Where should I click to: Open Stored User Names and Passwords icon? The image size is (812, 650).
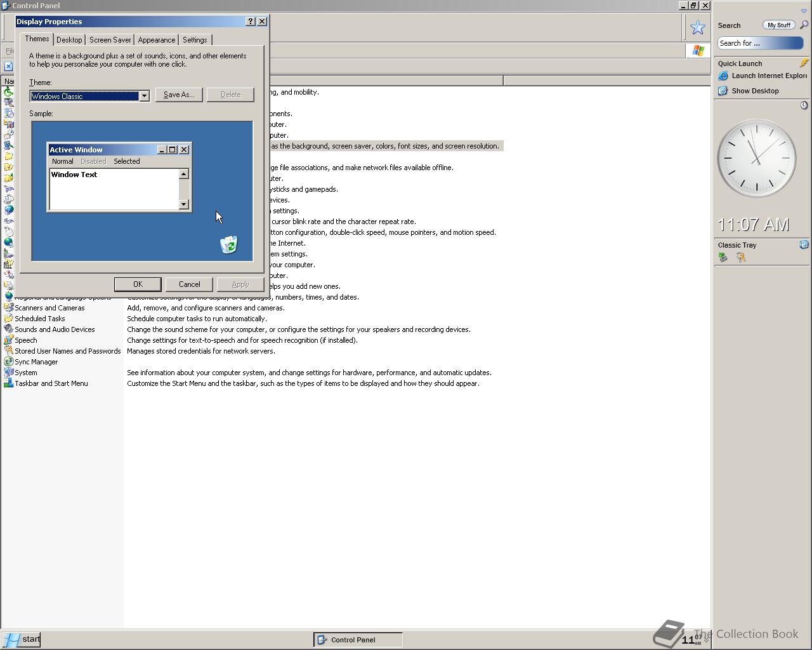click(x=8, y=350)
